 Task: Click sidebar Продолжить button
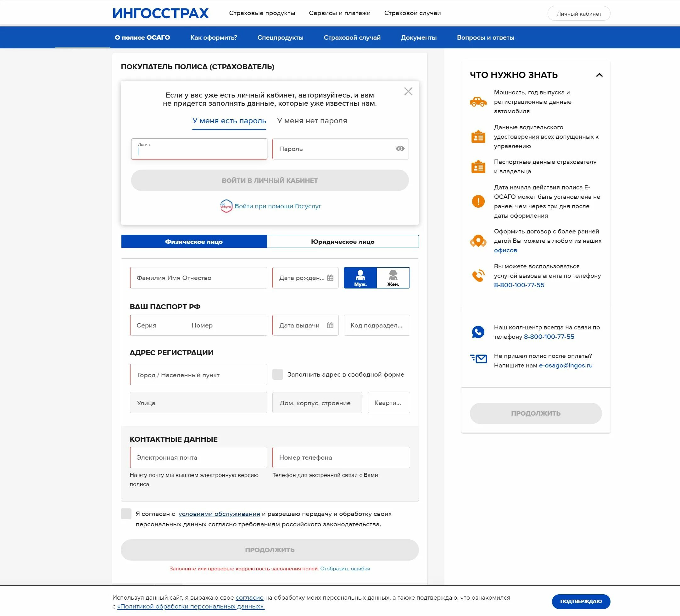point(536,413)
